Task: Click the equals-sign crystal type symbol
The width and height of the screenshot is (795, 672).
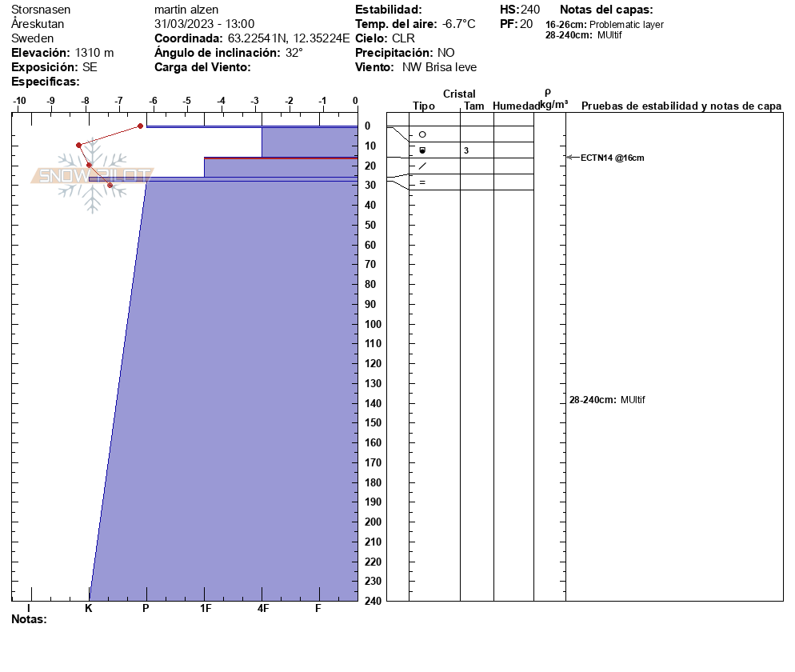Action: point(422,182)
